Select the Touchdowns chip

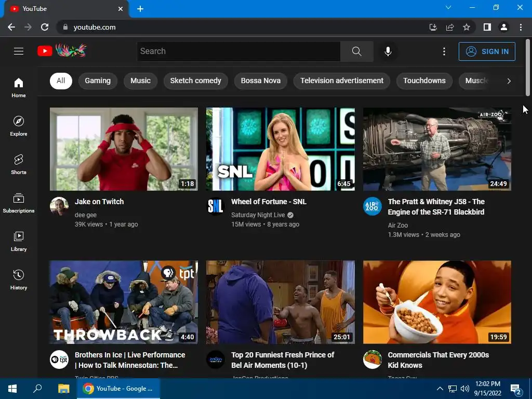(x=424, y=81)
